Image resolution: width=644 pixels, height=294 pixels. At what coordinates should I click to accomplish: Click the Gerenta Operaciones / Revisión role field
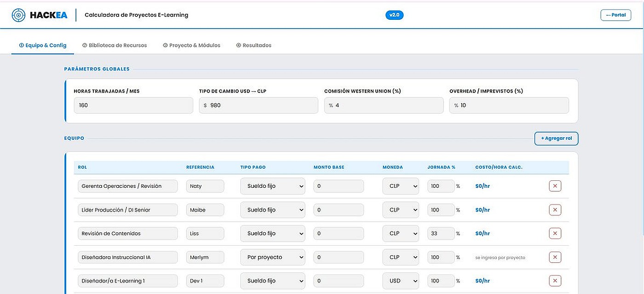pos(128,186)
